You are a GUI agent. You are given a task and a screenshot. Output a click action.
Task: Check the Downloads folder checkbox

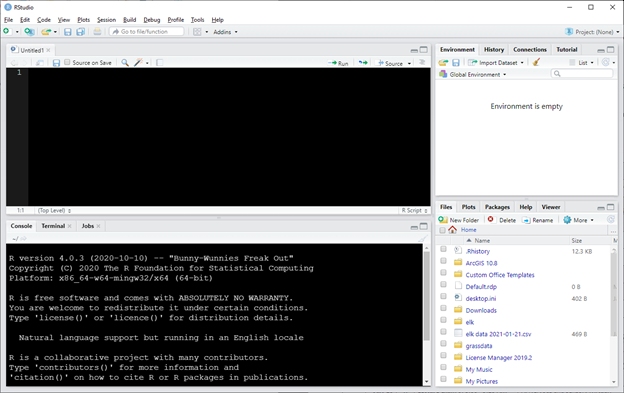click(443, 308)
